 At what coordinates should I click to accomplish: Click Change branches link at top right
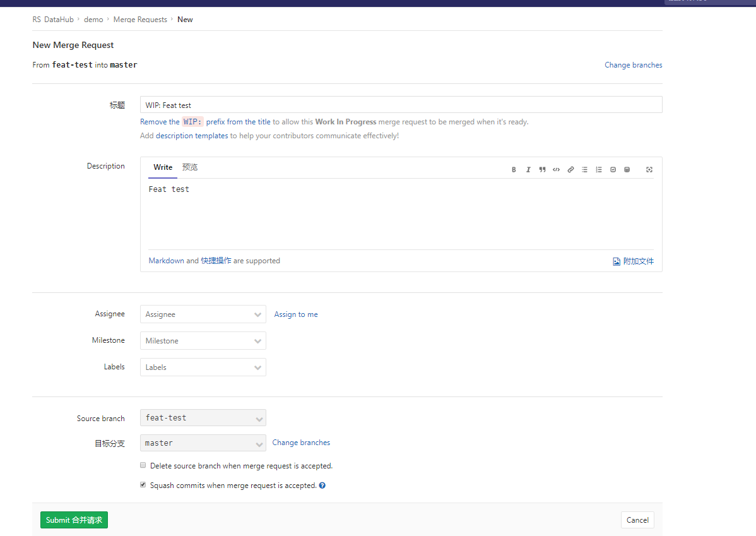point(633,64)
